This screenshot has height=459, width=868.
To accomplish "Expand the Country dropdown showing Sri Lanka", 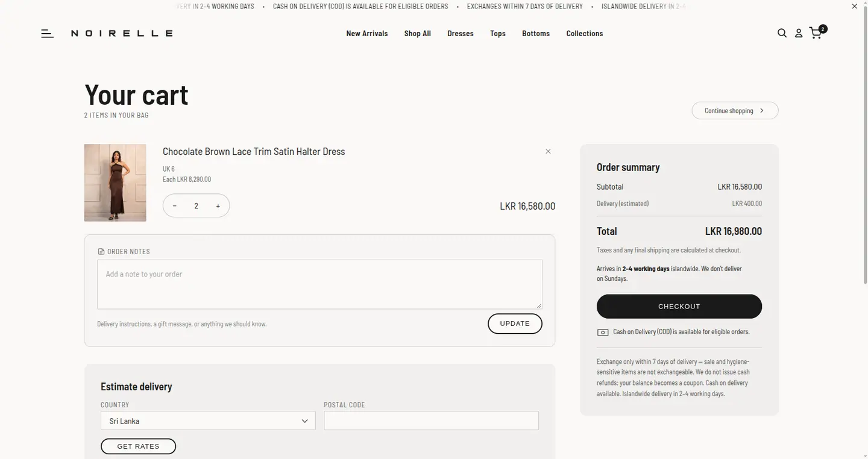I will (208, 421).
